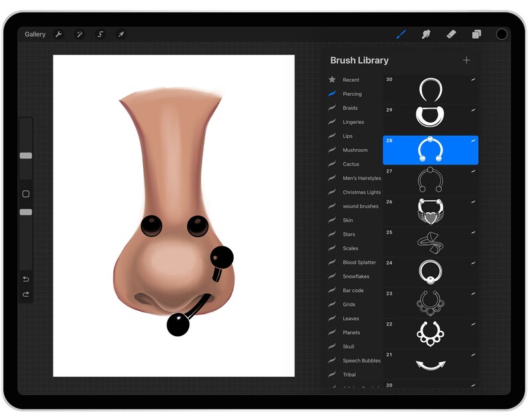529x420 pixels.
Task: Tap the blue stroke icon beside Piercing
Action: [332, 94]
